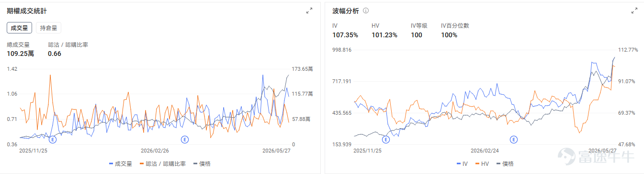Click the IV等級 value 100
The width and height of the screenshot is (644, 174).
tap(417, 35)
